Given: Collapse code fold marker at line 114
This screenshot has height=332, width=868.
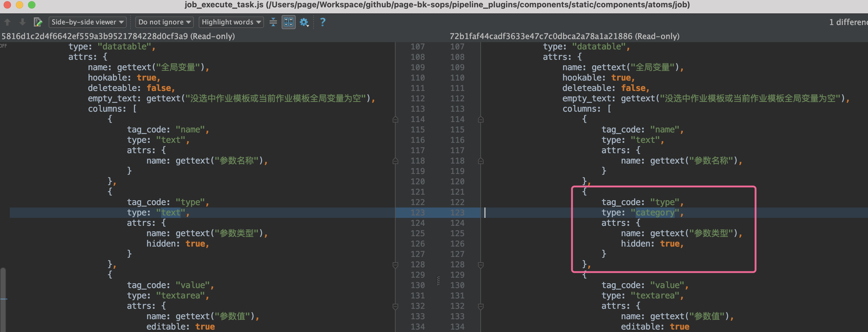Looking at the screenshot, I should (395, 119).
